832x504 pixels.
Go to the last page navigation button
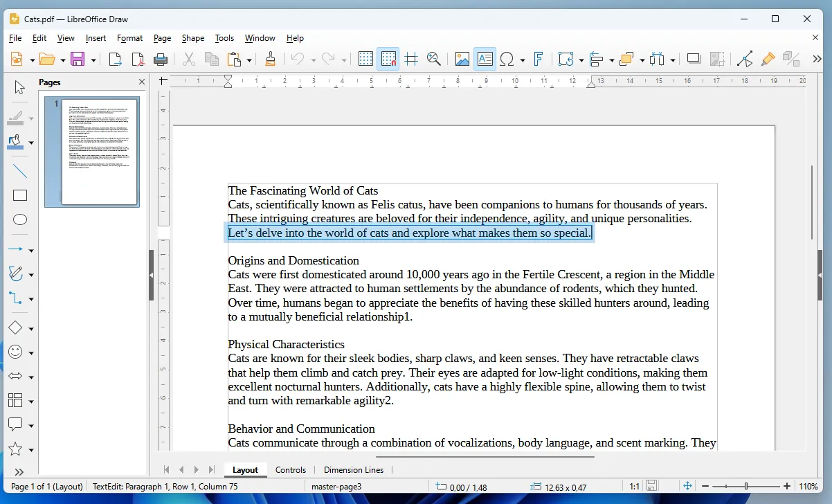tap(211, 469)
